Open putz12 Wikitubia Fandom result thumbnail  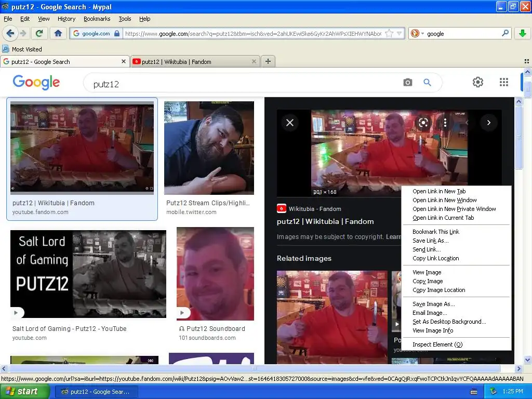(x=82, y=148)
